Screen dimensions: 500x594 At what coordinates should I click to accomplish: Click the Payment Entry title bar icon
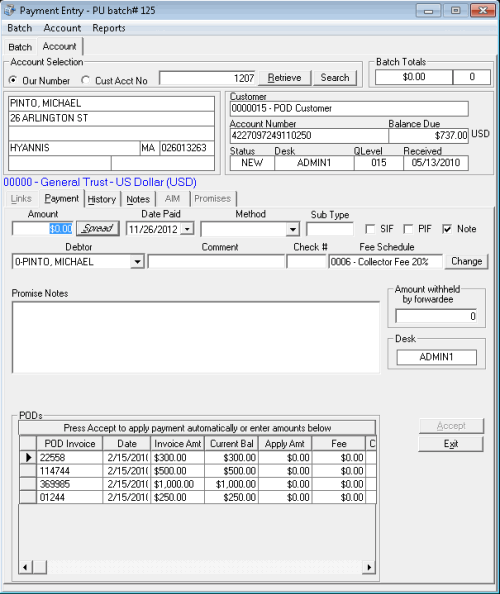coord(9,10)
